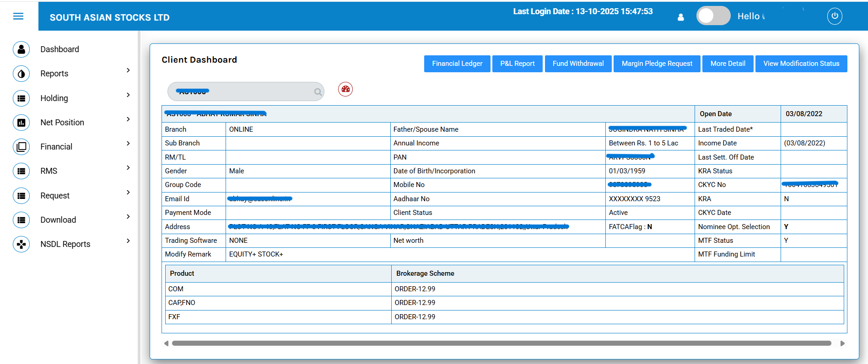Click the NSDL Reports sidebar icon
Viewport: 868px width, 364px height.
click(x=21, y=244)
